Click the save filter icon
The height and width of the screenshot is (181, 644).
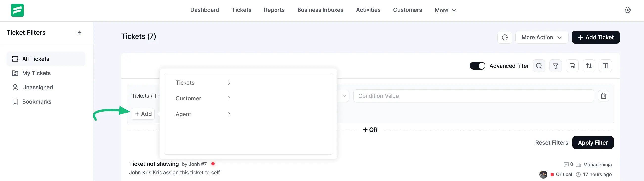572,66
